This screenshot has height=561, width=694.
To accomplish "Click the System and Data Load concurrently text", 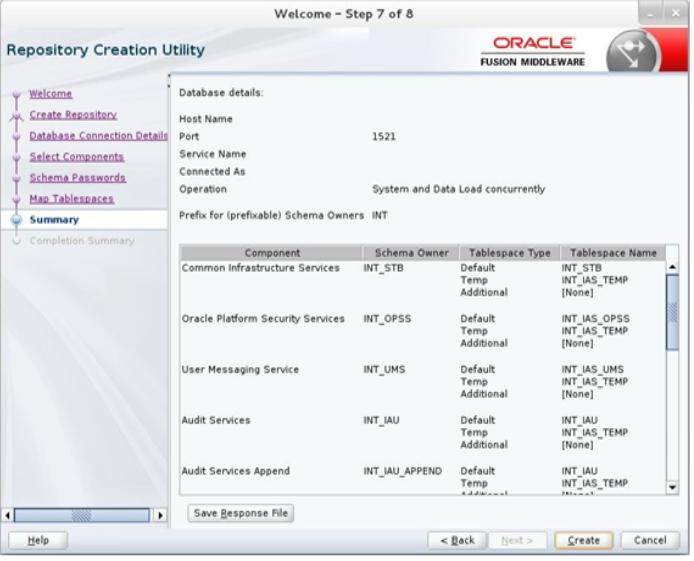I will click(x=459, y=189).
